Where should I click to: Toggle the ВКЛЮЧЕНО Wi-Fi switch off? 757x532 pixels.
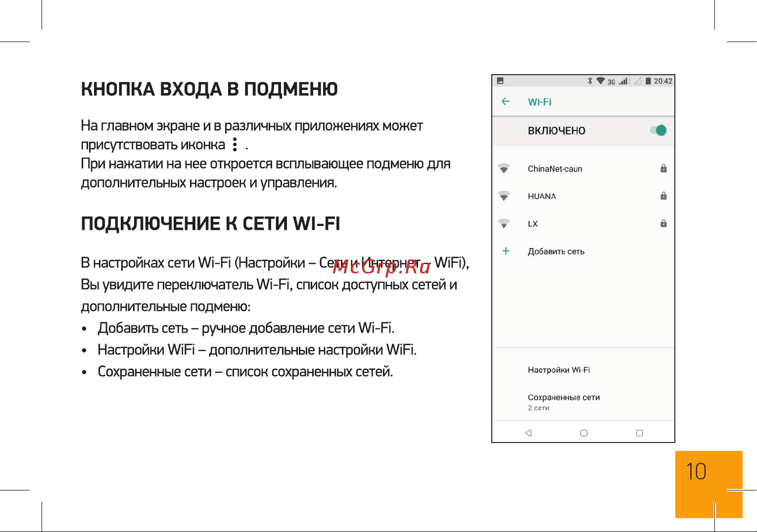(659, 131)
